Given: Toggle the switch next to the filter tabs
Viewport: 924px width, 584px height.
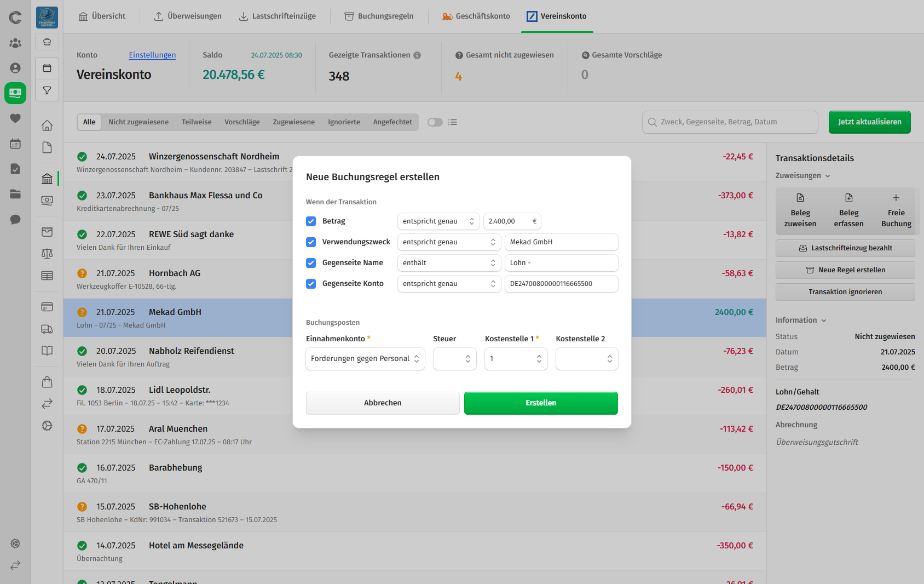Looking at the screenshot, I should click(x=435, y=122).
